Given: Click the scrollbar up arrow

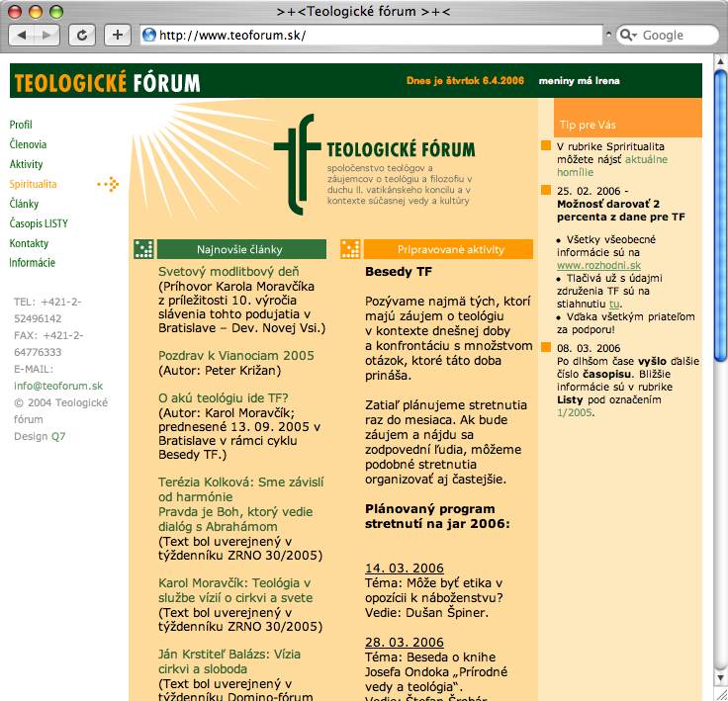Looking at the screenshot, I should pyautogui.click(x=720, y=61).
